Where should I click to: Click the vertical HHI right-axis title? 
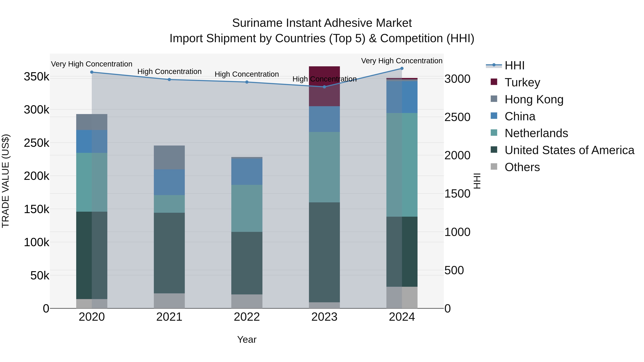coord(477,181)
